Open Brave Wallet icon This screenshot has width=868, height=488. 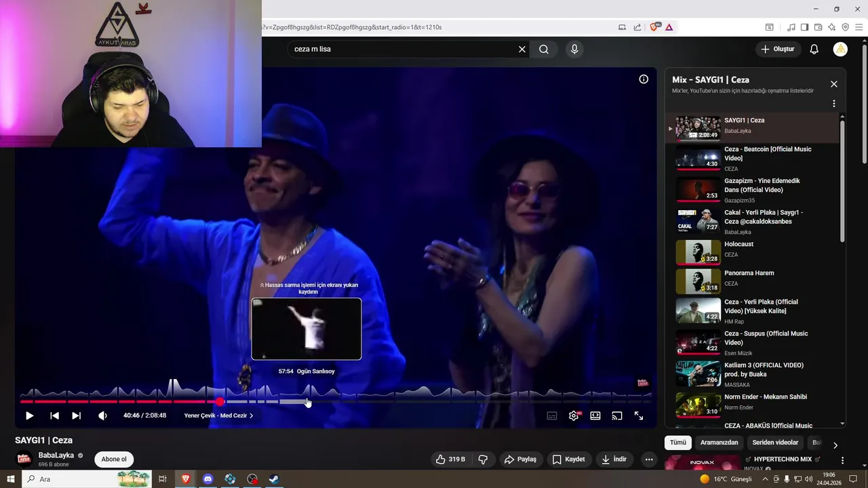pyautogui.click(x=818, y=27)
